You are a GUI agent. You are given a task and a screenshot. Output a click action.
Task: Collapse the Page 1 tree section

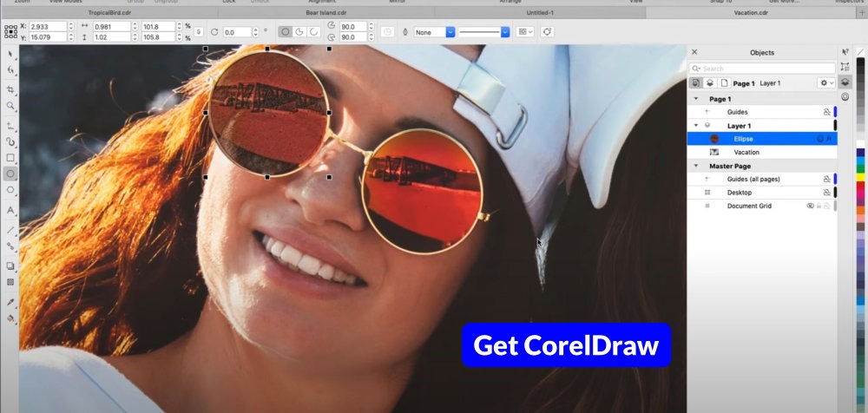[696, 99]
